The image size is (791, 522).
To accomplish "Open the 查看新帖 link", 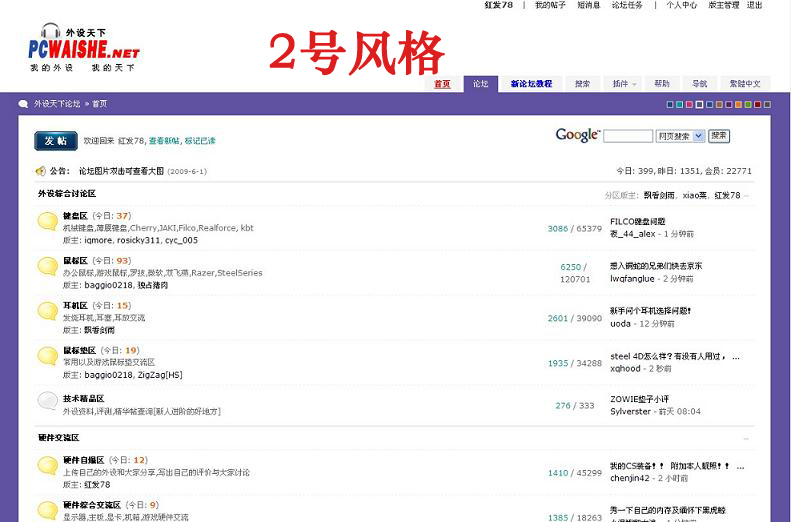I will [x=165, y=141].
